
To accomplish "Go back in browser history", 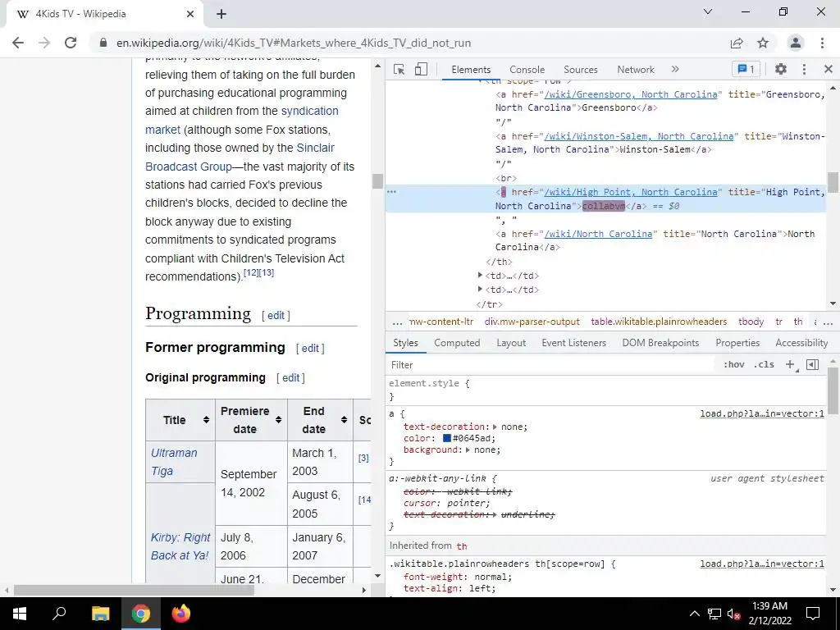I will [18, 43].
